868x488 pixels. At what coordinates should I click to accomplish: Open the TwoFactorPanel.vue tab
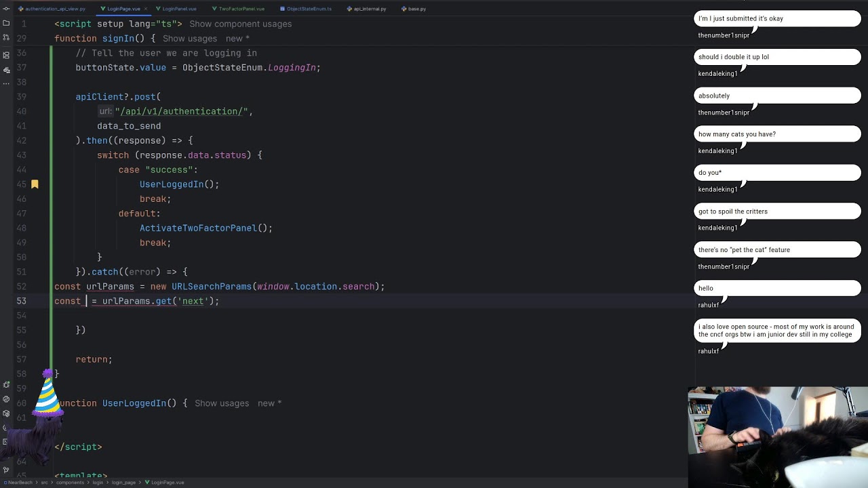tap(238, 9)
